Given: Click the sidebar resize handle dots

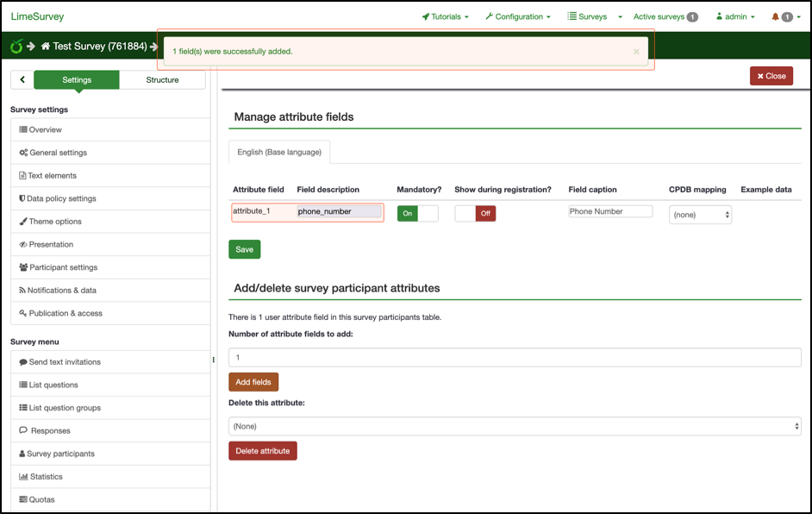Looking at the screenshot, I should (214, 360).
